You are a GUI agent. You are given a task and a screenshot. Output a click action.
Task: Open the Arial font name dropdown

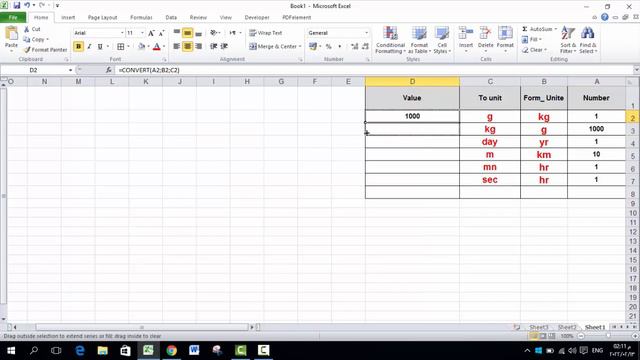122,33
